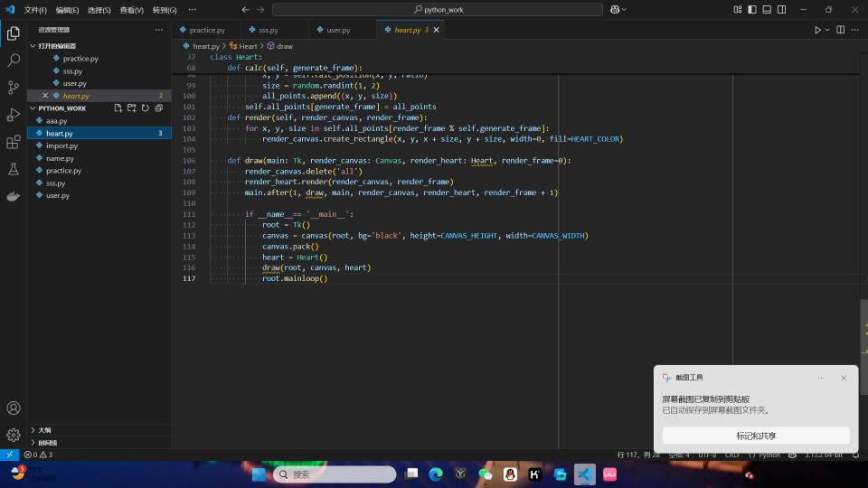Open Copilot dropdown chevron
The image size is (868, 488).
click(625, 9)
